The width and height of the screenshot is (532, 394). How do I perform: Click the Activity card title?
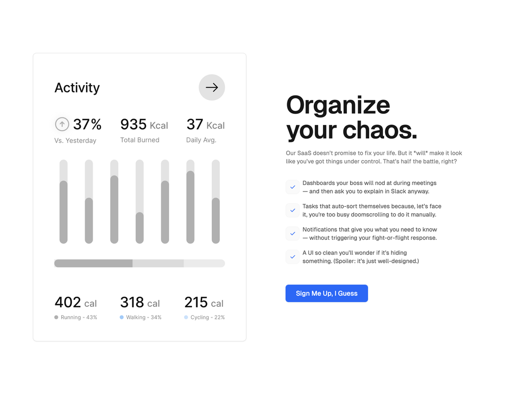[77, 88]
